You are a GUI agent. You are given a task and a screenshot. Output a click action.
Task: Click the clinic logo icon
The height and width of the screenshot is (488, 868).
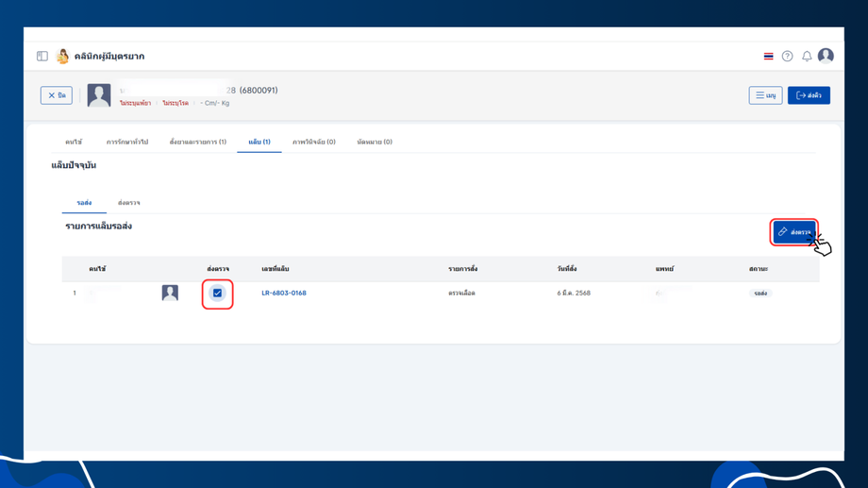coord(62,56)
